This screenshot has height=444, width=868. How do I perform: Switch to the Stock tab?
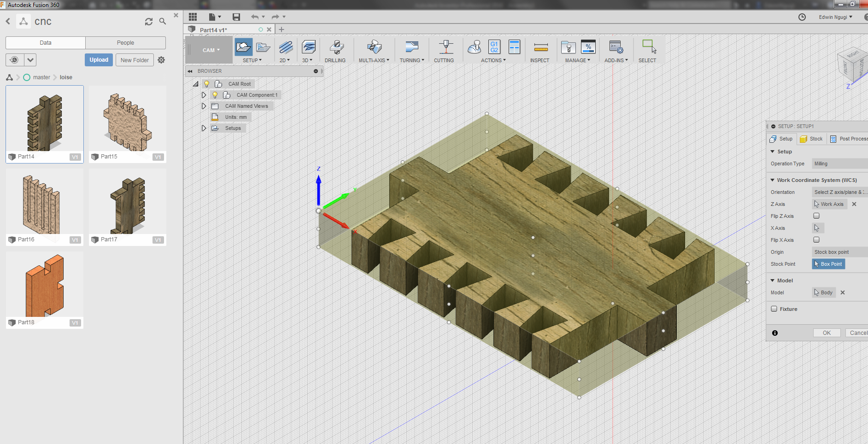(812, 139)
